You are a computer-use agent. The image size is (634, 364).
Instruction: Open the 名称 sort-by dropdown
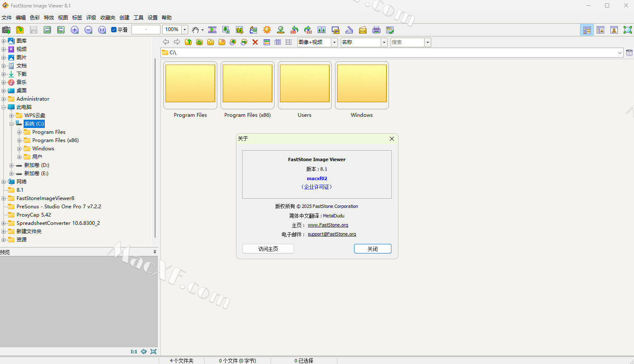pyautogui.click(x=384, y=42)
